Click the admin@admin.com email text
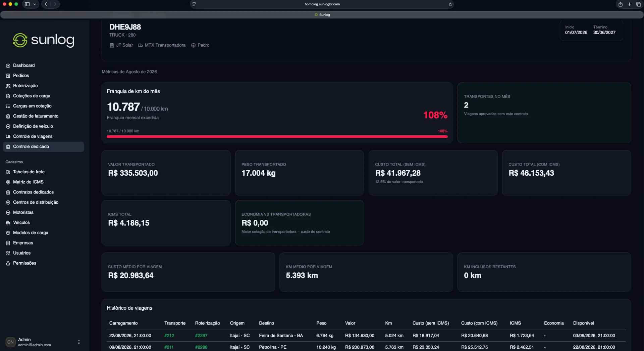 click(x=35, y=345)
